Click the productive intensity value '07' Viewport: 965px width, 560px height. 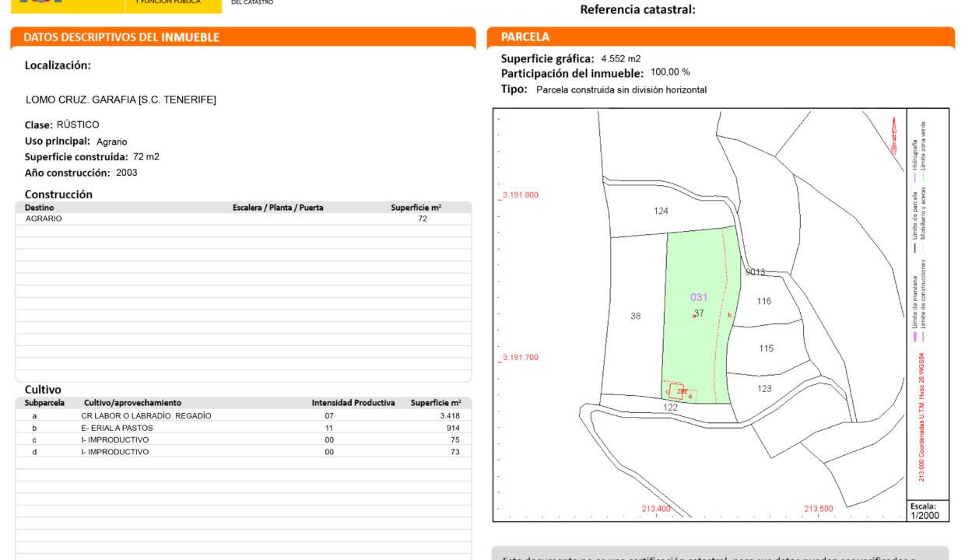(329, 415)
